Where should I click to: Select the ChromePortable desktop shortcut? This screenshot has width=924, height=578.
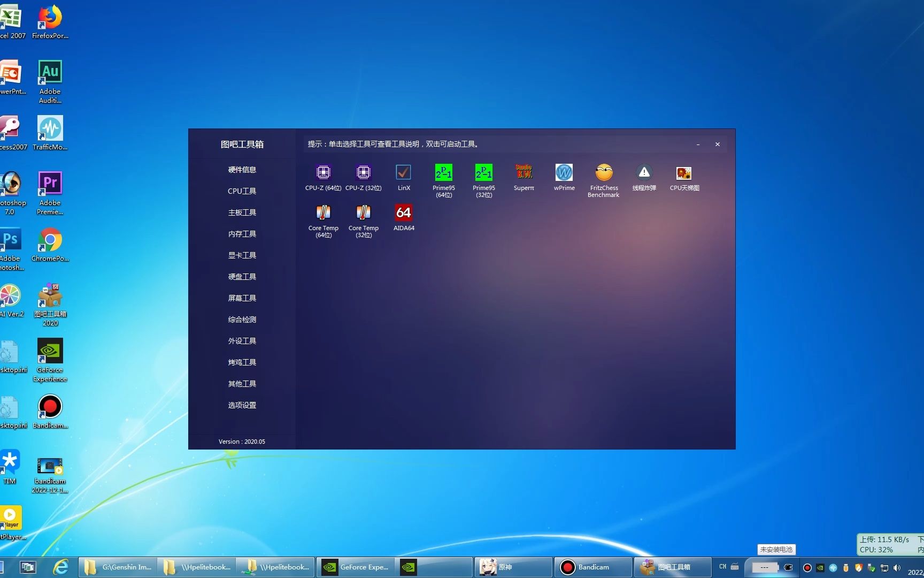(x=50, y=245)
